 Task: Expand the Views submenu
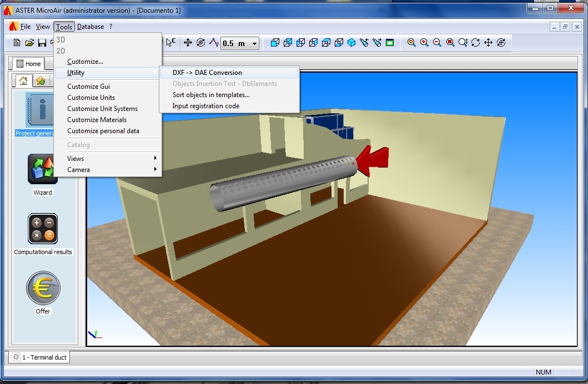pyautogui.click(x=108, y=159)
